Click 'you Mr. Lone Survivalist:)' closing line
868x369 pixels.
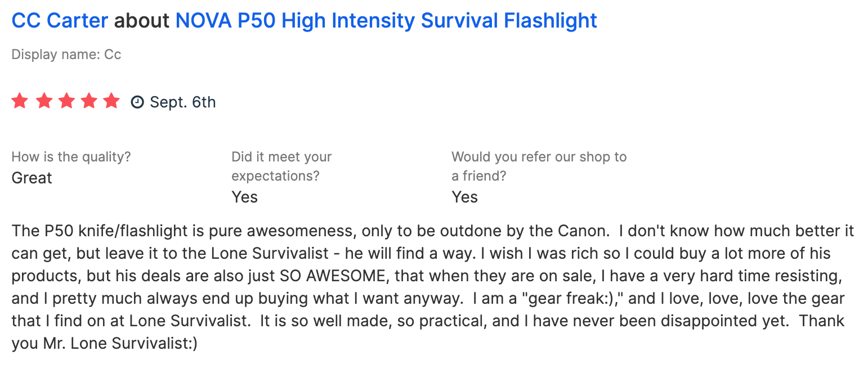pos(104,343)
